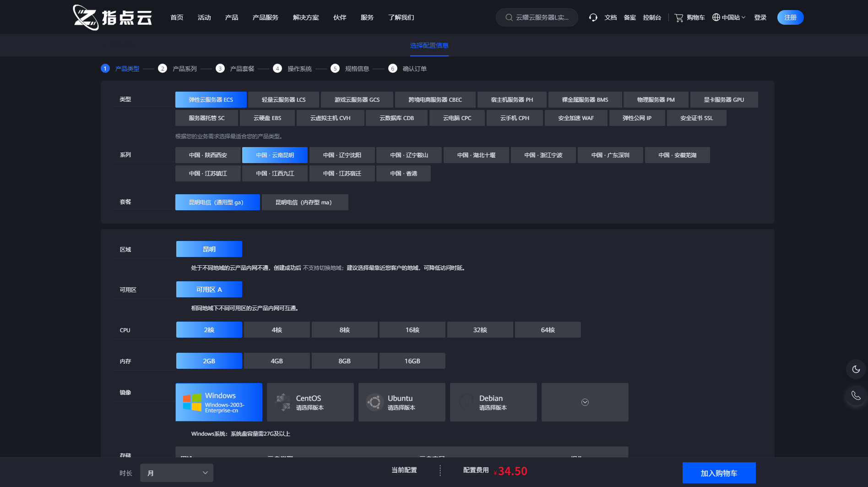Select type 云硬盘 EBS

pos(267,118)
